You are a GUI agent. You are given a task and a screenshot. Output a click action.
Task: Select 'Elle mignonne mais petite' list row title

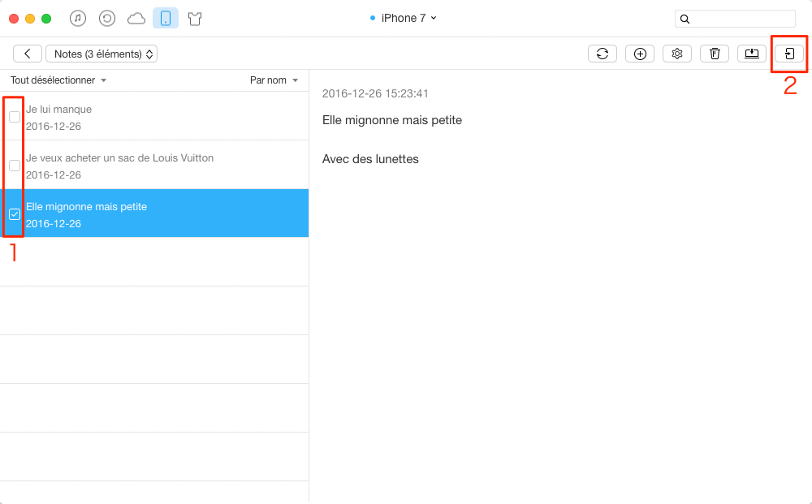pyautogui.click(x=87, y=206)
